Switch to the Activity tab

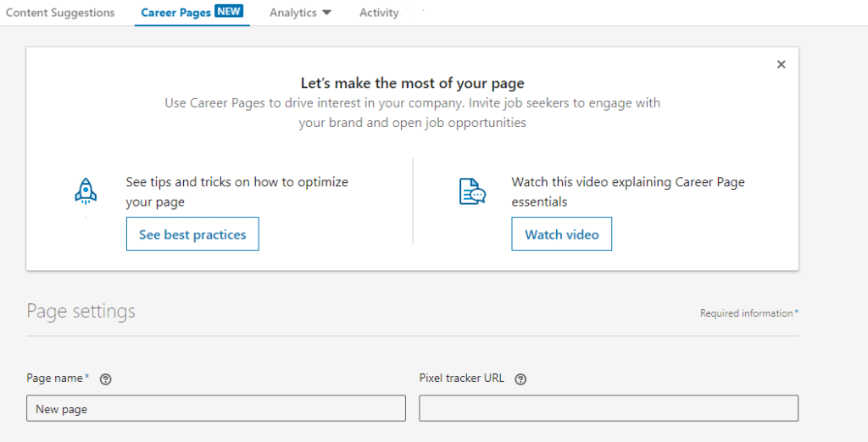point(379,13)
